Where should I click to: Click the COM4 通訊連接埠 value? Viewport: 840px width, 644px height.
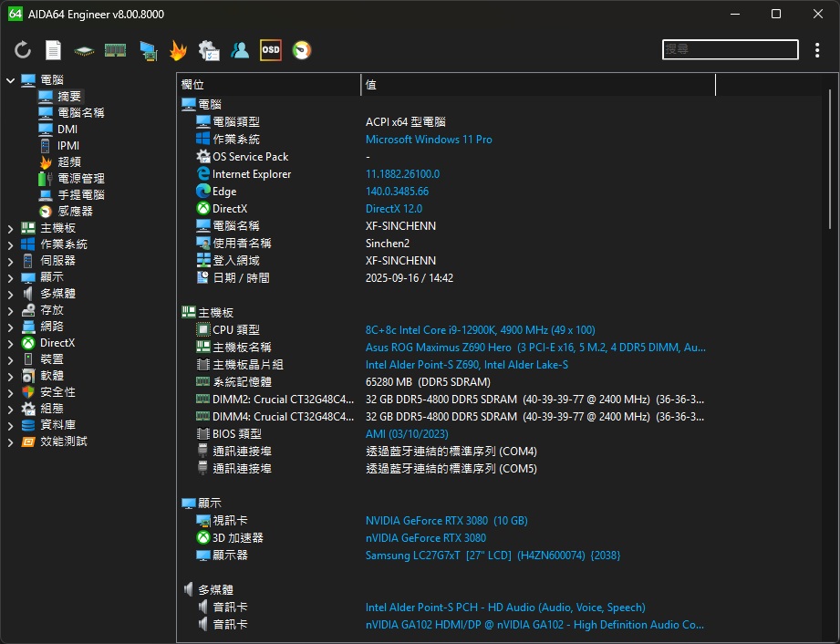click(x=451, y=452)
